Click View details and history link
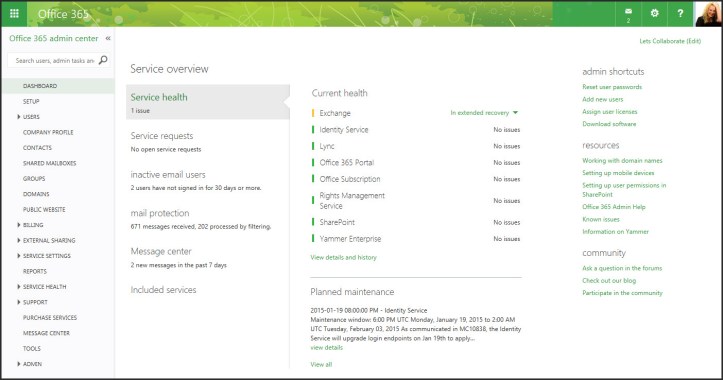This screenshot has height=380, width=723. [x=344, y=257]
